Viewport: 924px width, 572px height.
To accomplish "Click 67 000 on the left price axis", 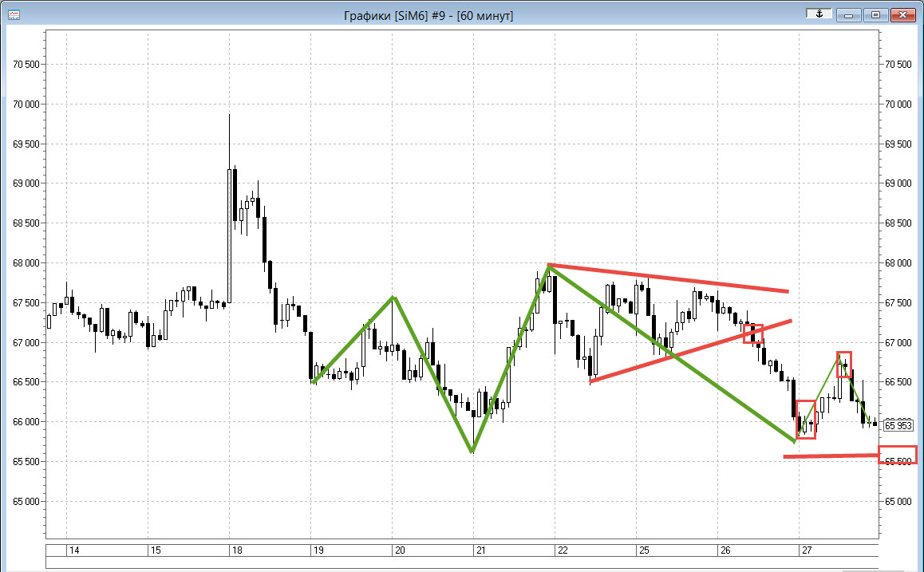I will (x=26, y=342).
